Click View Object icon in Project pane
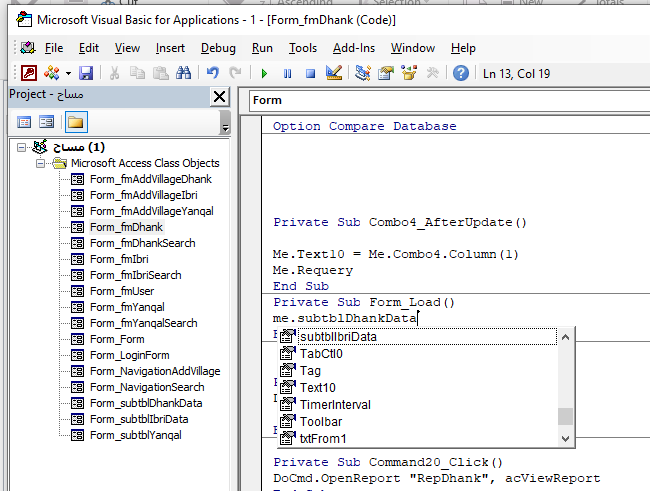This screenshot has width=650, height=491. tap(46, 122)
